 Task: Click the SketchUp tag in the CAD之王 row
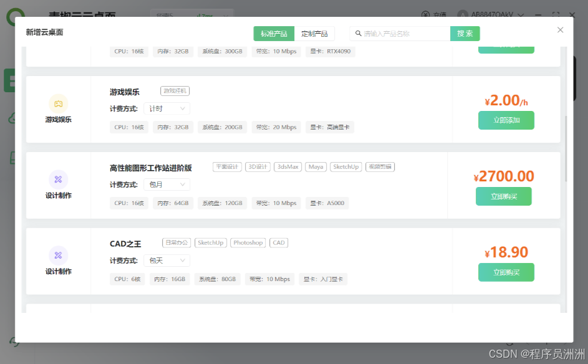210,242
